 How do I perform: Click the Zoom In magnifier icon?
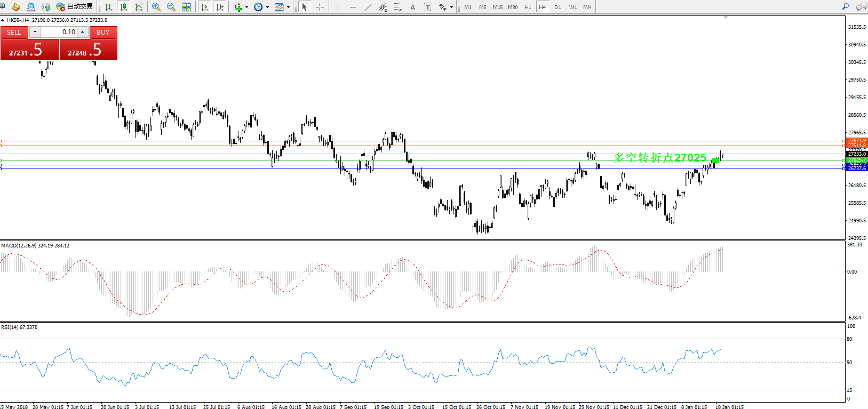156,7
